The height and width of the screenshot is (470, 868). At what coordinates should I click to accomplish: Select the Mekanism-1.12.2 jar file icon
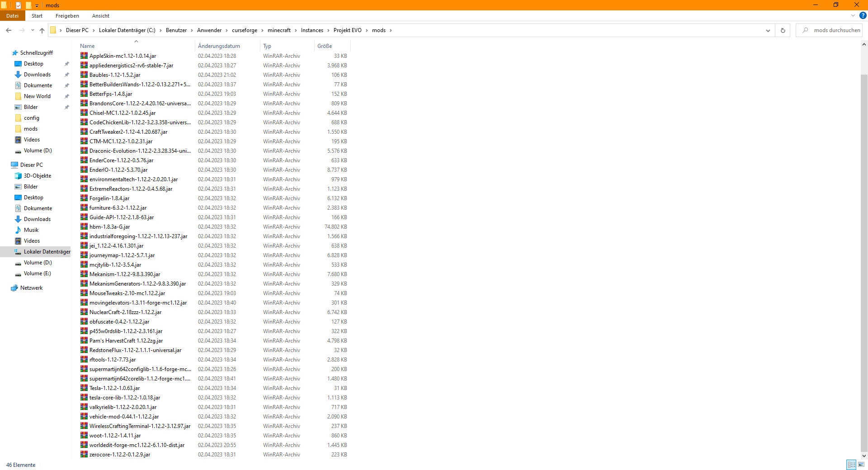[84, 274]
